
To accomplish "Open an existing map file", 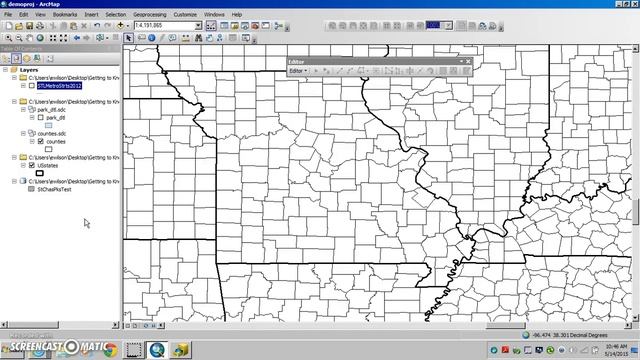I will click(x=19, y=26).
